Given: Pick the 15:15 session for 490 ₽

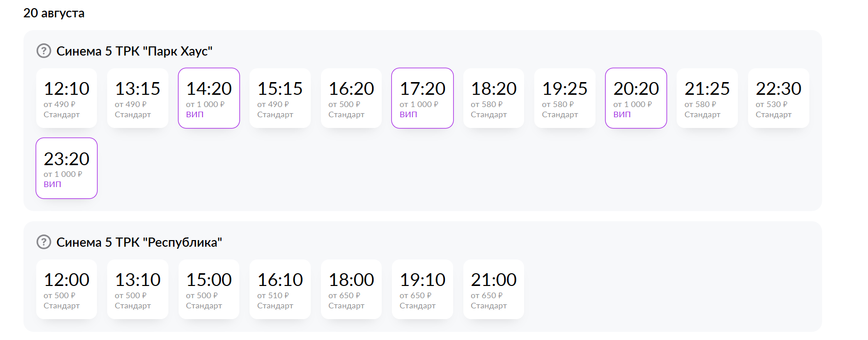Looking at the screenshot, I should coord(280,98).
